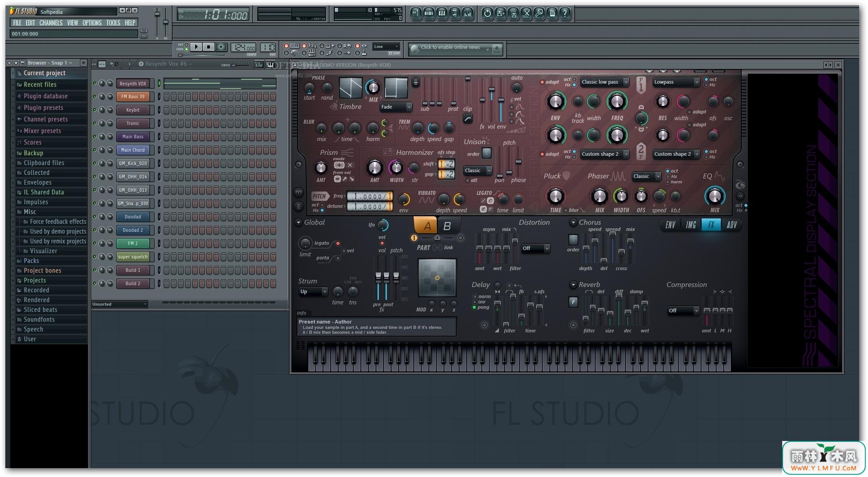868x477 pixels.
Task: Click the Resynth VOX channel button
Action: tap(133, 84)
